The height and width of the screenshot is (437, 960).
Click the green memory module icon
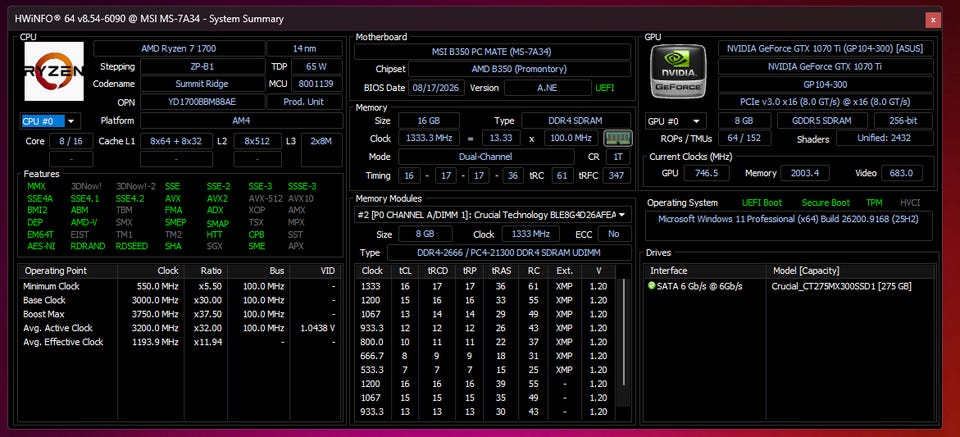pyautogui.click(x=618, y=138)
